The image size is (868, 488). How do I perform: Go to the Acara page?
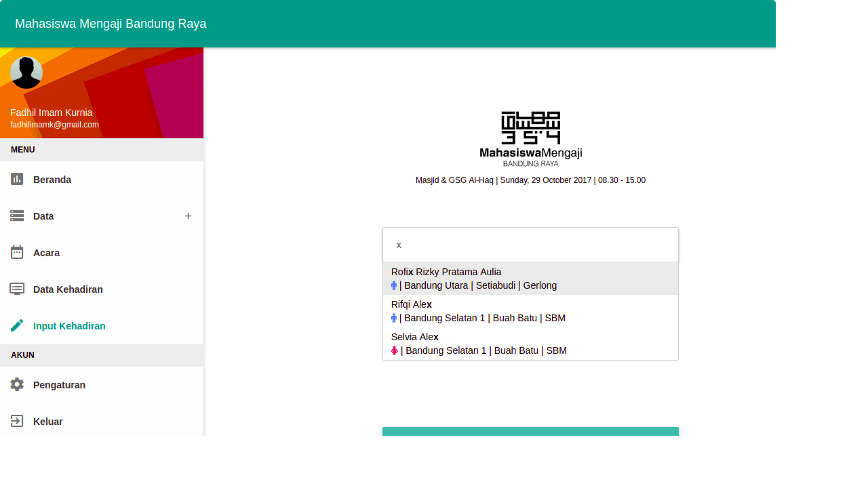[102, 253]
